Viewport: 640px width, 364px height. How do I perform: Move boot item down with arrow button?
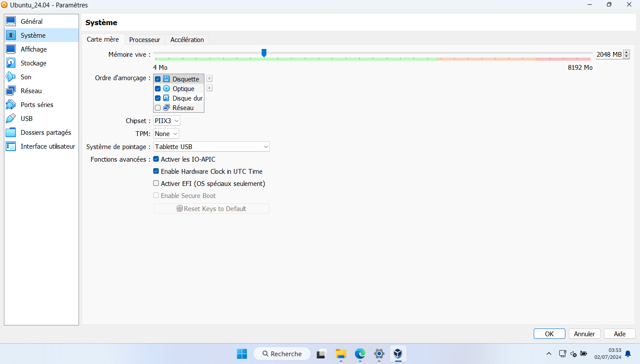210,88
